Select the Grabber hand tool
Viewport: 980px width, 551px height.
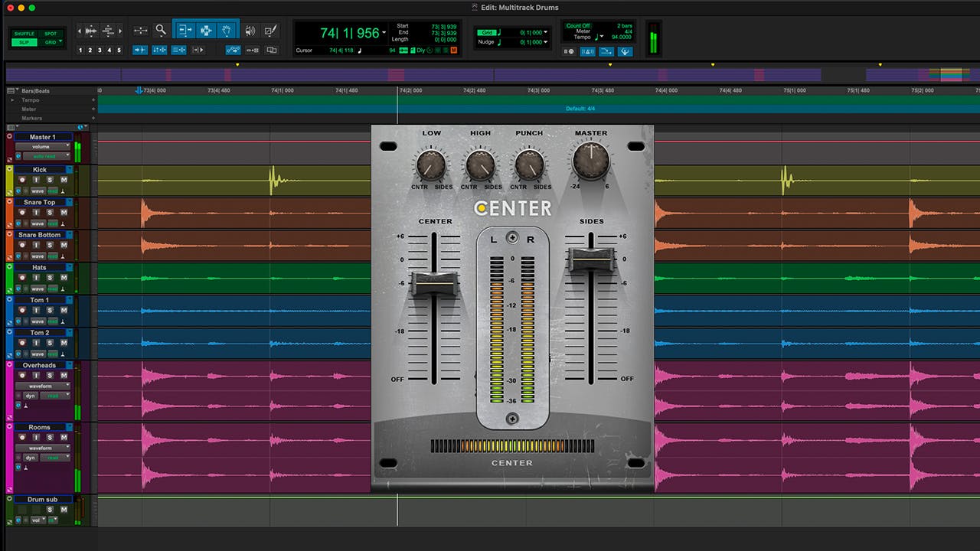[227, 31]
